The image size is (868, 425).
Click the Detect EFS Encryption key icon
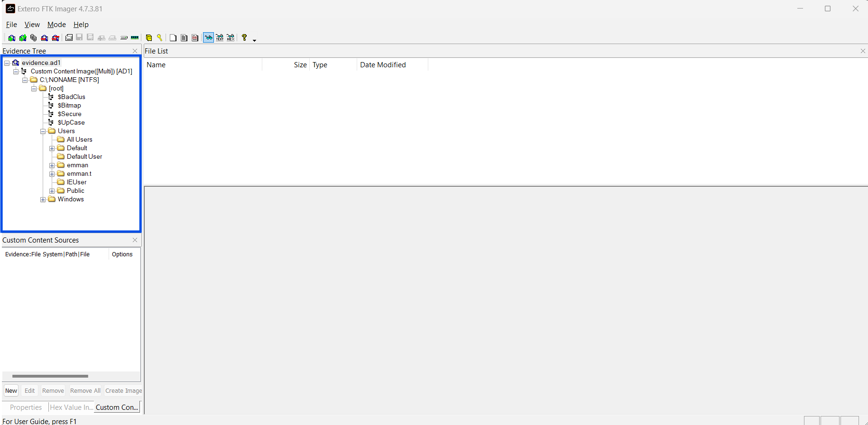pos(160,38)
